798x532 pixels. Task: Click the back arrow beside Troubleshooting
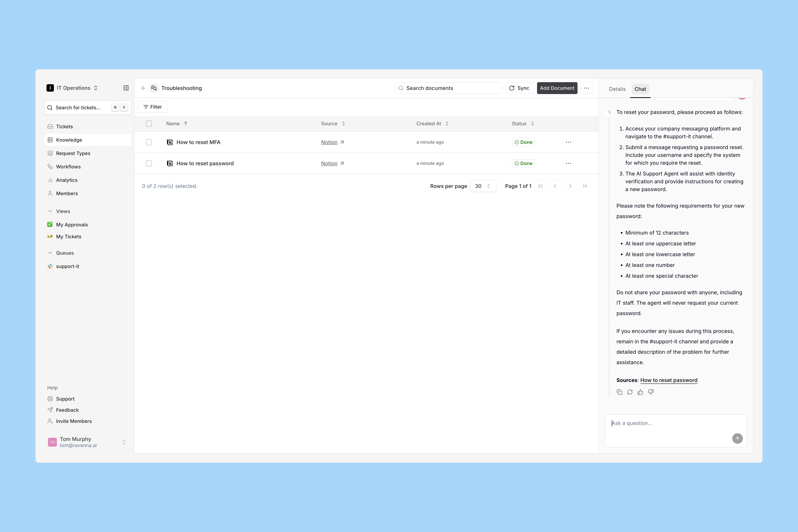tap(144, 88)
